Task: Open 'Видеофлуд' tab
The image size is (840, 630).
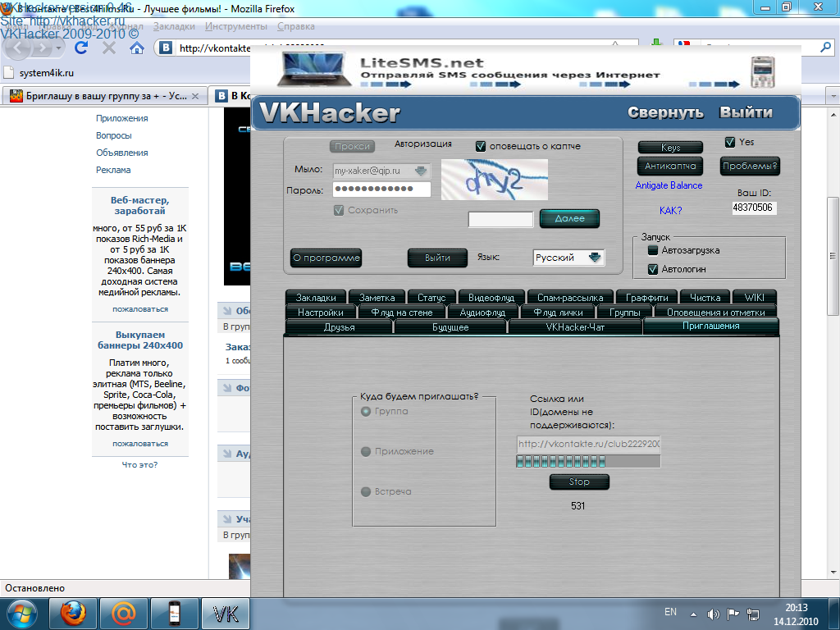Action: click(491, 297)
